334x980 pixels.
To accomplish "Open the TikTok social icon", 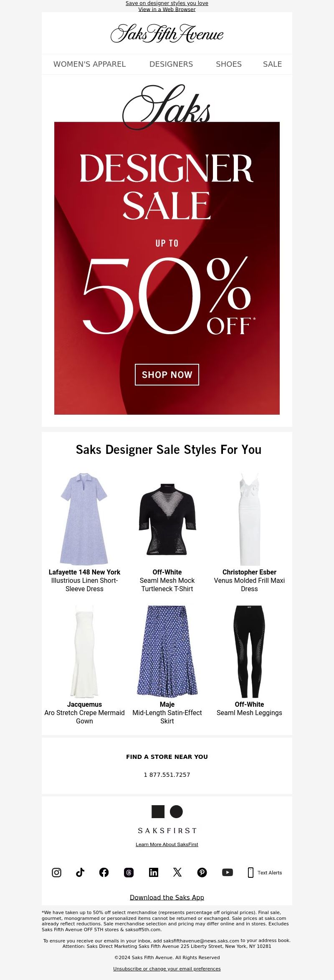I will click(80, 872).
